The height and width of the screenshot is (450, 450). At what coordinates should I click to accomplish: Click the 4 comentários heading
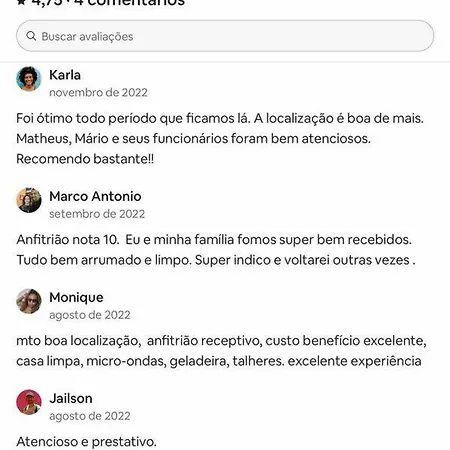tap(129, 2)
